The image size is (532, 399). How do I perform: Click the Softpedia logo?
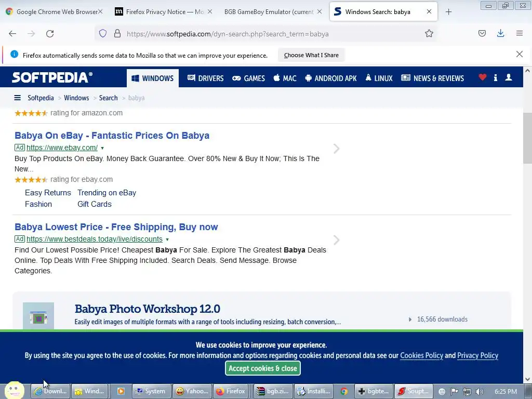(52, 77)
